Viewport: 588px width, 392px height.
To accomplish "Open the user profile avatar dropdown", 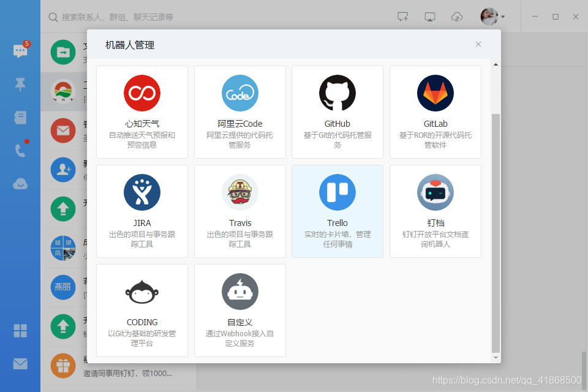I will (492, 17).
